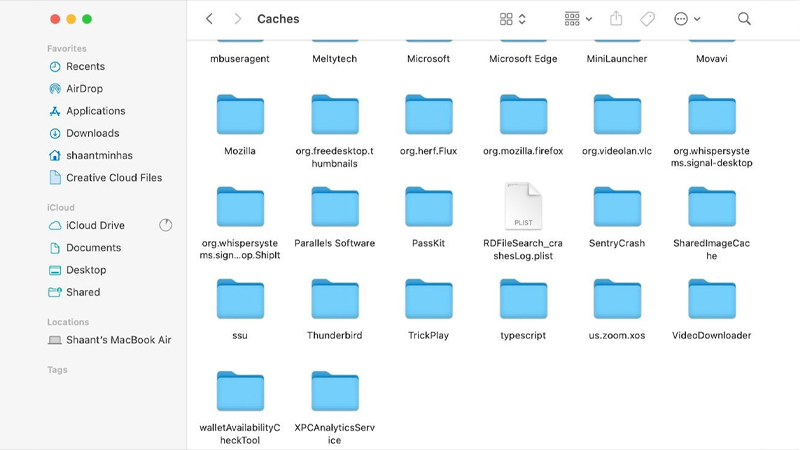800x450 pixels.
Task: Click the Microsoft Edge folder label
Action: [523, 59]
